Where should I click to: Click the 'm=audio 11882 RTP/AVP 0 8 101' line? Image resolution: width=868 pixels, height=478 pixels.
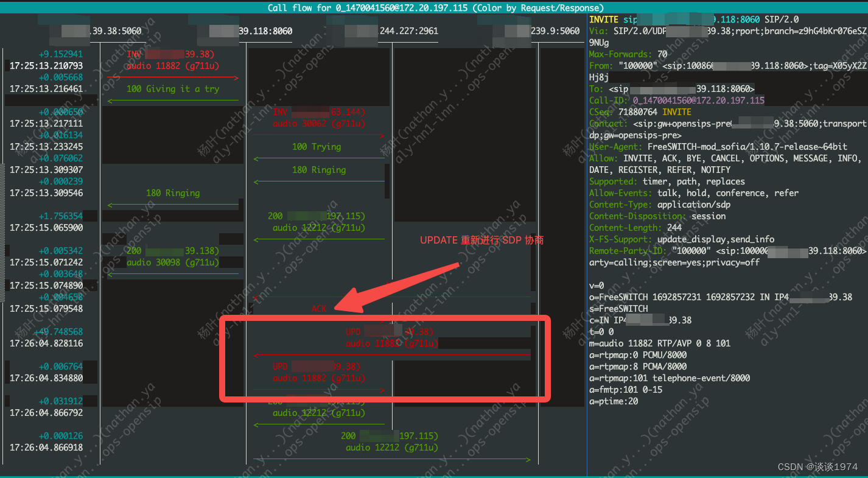point(660,343)
